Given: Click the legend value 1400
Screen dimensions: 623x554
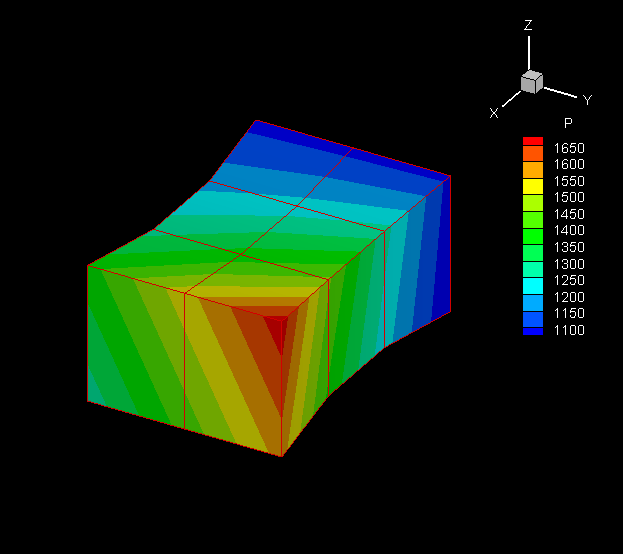Looking at the screenshot, I should pos(569,231).
